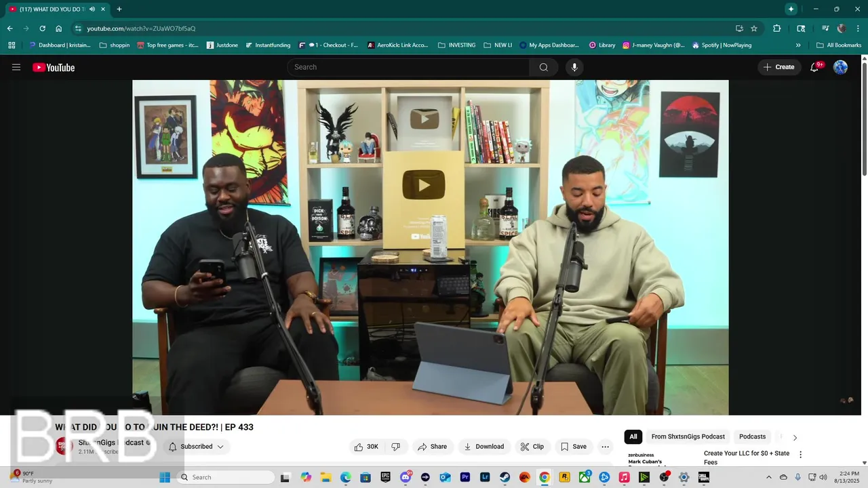Open options menu for zenbusiness ad
The image size is (868, 488).
pyautogui.click(x=800, y=454)
